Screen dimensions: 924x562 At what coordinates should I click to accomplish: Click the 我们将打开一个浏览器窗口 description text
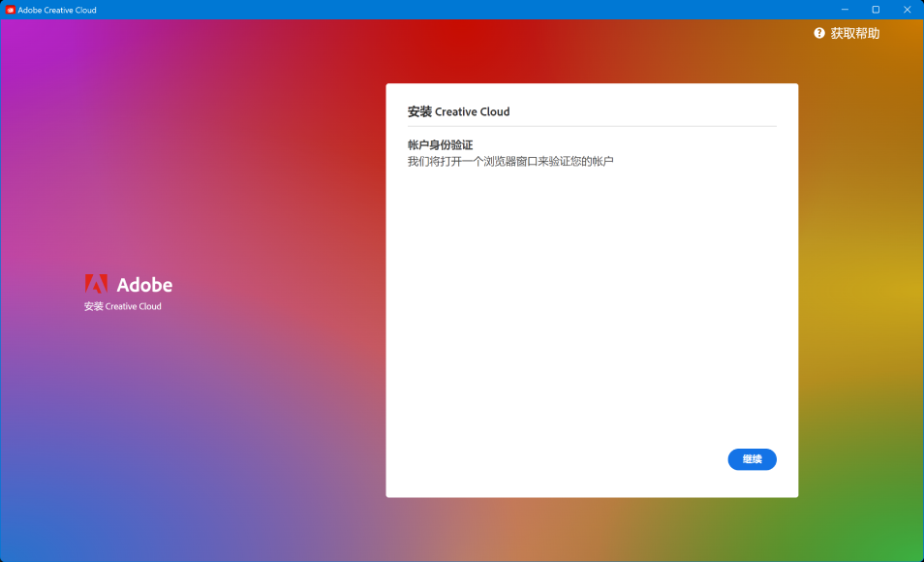[x=510, y=161]
